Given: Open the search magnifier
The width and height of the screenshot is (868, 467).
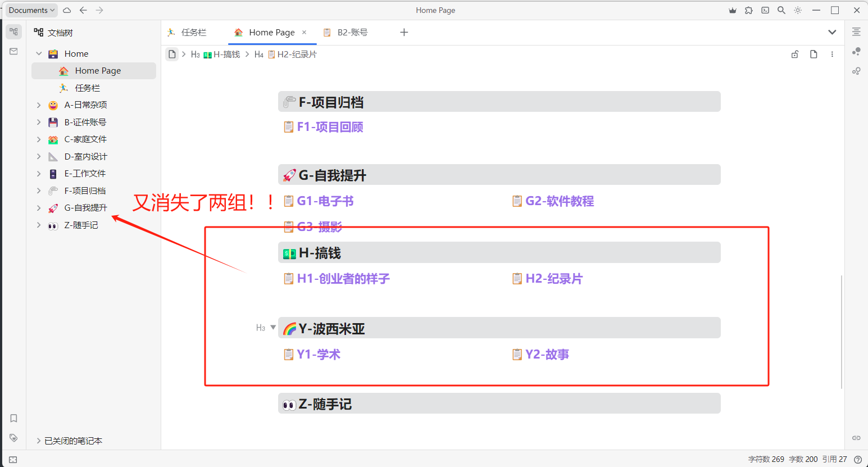Looking at the screenshot, I should 781,10.
